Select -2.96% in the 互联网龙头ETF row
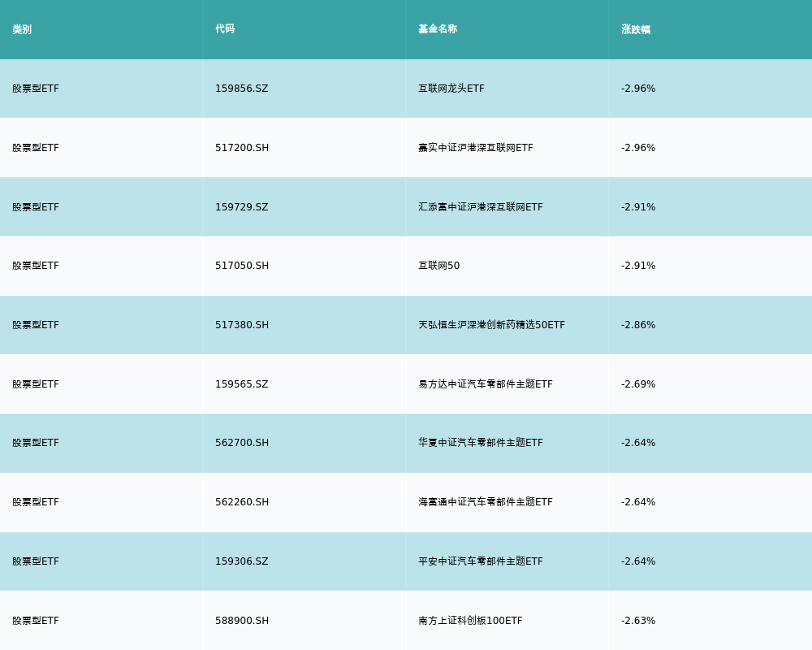 (638, 89)
